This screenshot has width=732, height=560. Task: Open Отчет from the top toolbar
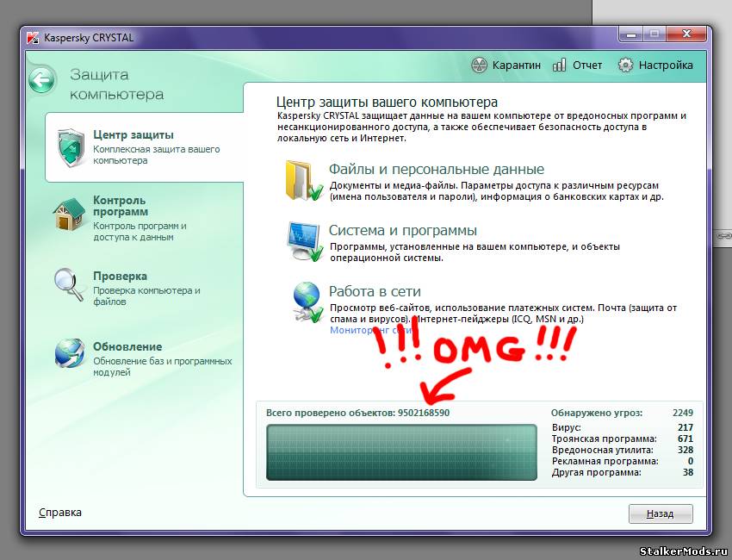tap(578, 65)
